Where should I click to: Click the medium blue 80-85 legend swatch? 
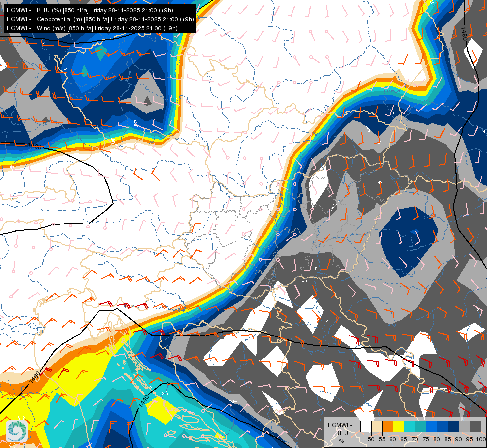pyautogui.click(x=443, y=426)
